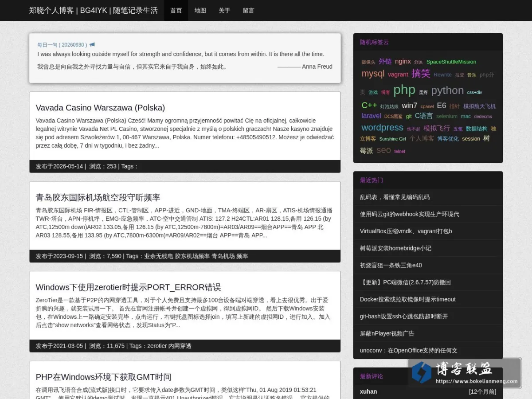Click the zerotier post tag
This screenshot has width=532, height=399.
[x=157, y=346]
